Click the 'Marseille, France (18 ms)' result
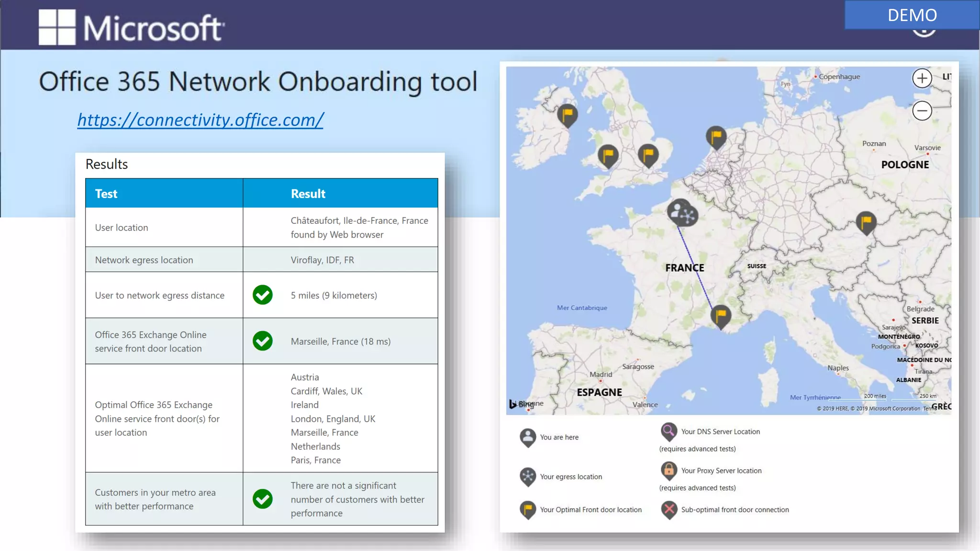 click(341, 341)
